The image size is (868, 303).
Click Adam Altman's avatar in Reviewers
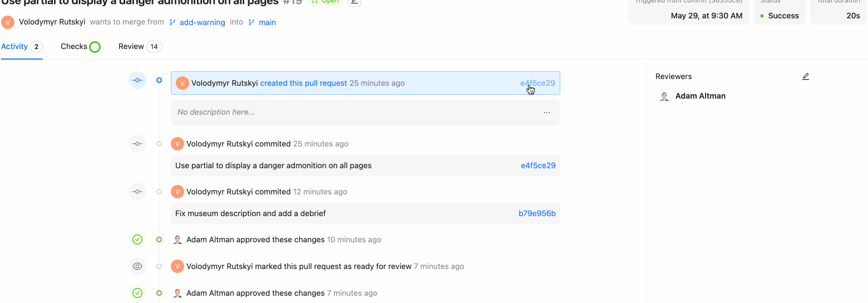pos(664,96)
